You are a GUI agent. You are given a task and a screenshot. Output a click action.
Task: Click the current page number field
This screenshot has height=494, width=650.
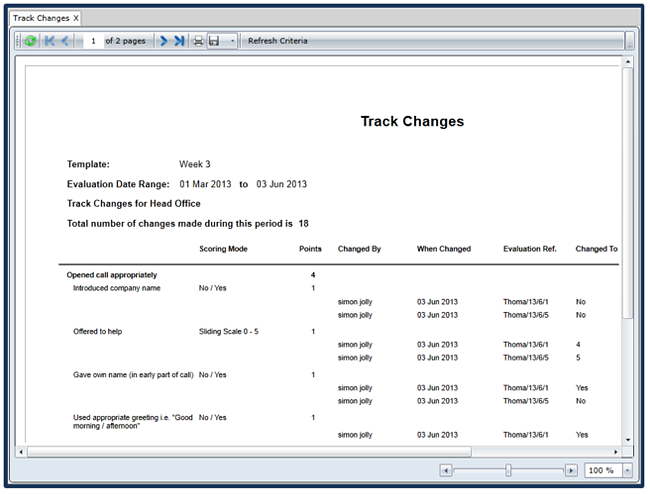(94, 41)
